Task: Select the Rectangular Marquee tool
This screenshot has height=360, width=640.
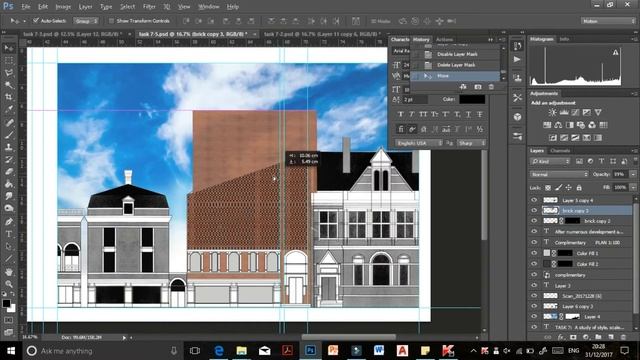Action: (9, 60)
